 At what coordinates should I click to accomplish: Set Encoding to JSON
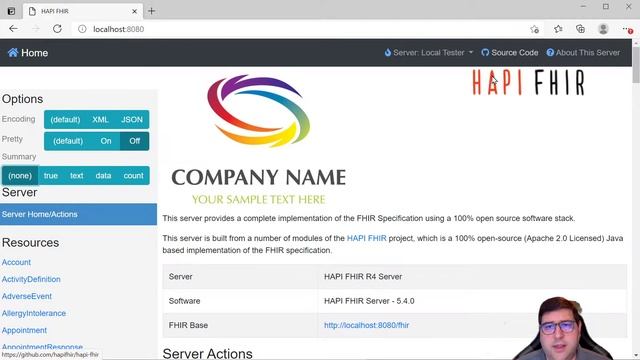click(x=132, y=120)
